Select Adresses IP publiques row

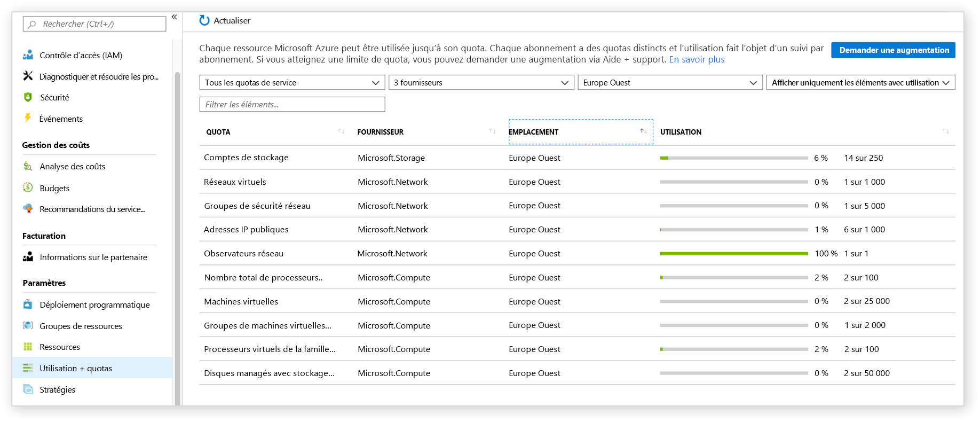coord(577,230)
